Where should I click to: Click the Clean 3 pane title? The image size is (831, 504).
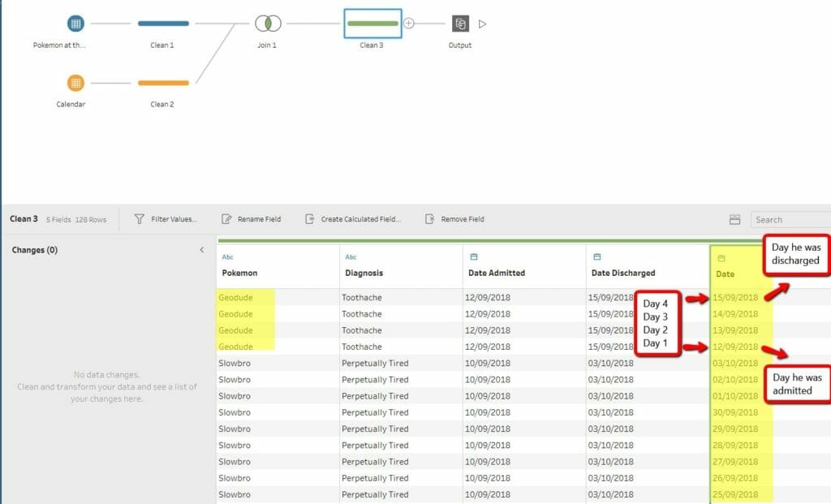coord(24,219)
